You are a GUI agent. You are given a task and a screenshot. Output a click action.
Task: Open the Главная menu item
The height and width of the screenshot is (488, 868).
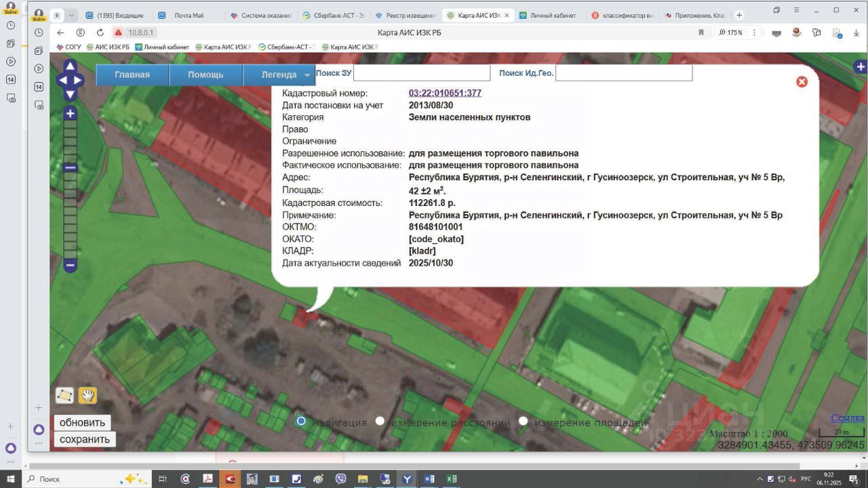pos(132,75)
